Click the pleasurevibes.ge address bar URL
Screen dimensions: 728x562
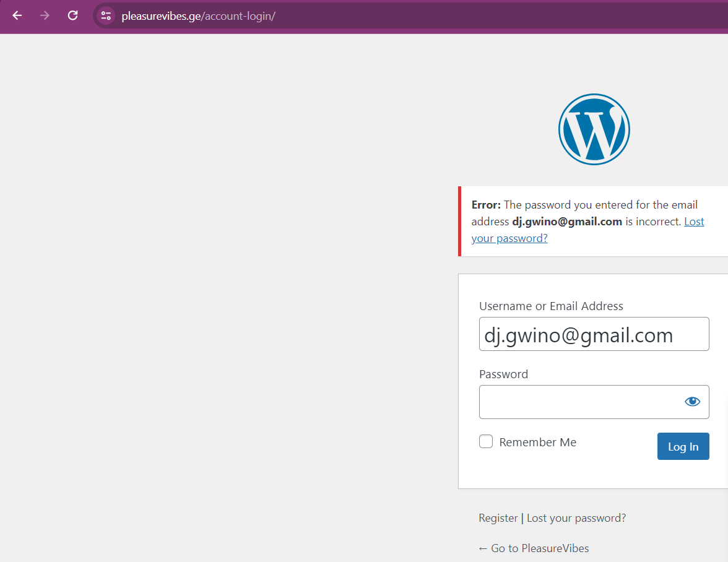[x=198, y=16]
